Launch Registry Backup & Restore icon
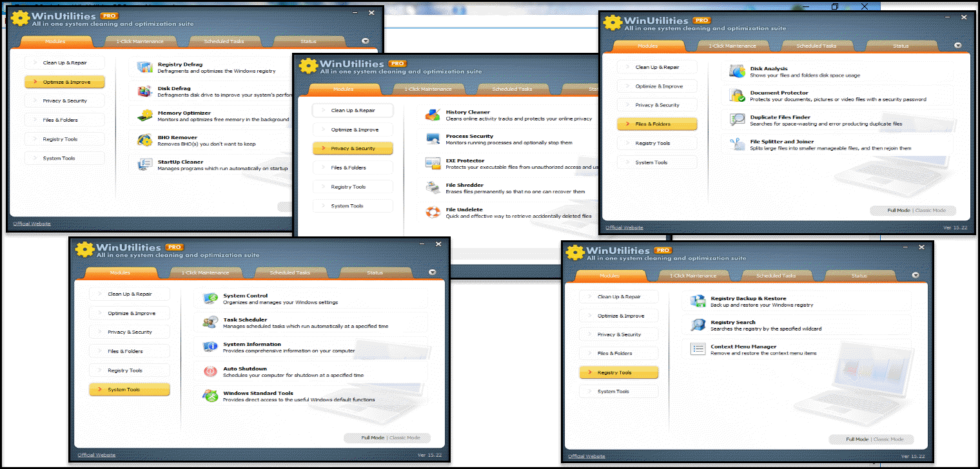Screen dimensions: 980x469 [698, 301]
